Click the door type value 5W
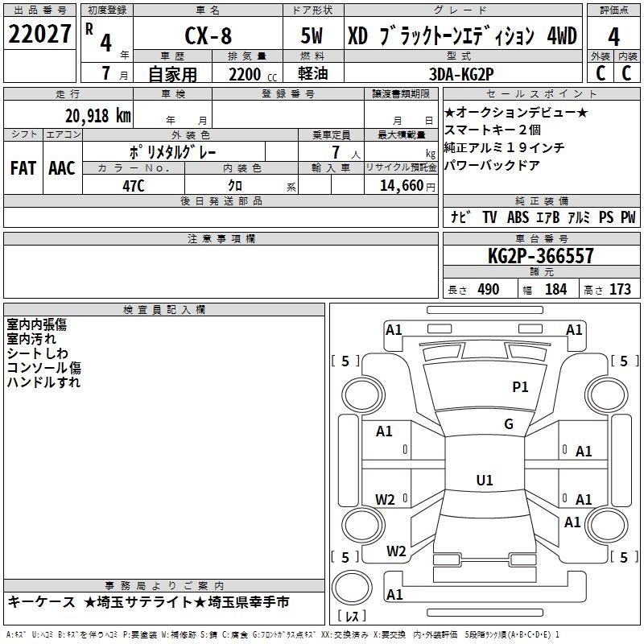Screen dimensions: 644x644 (312, 35)
